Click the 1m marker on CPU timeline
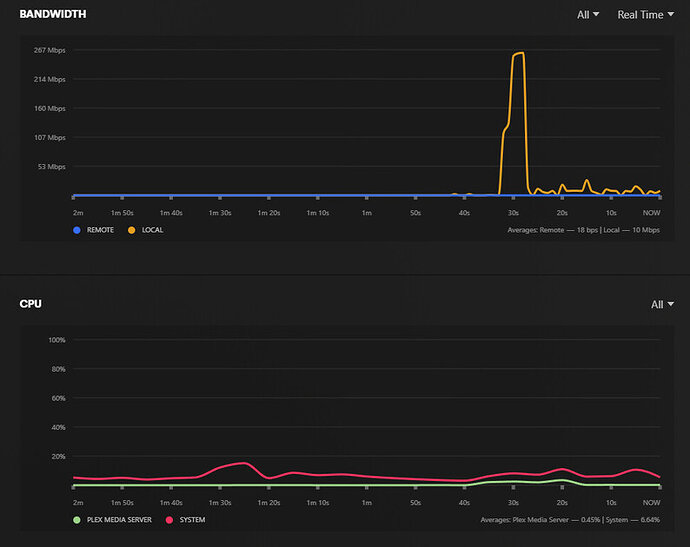Screen dimensions: 690x547 coord(367,503)
